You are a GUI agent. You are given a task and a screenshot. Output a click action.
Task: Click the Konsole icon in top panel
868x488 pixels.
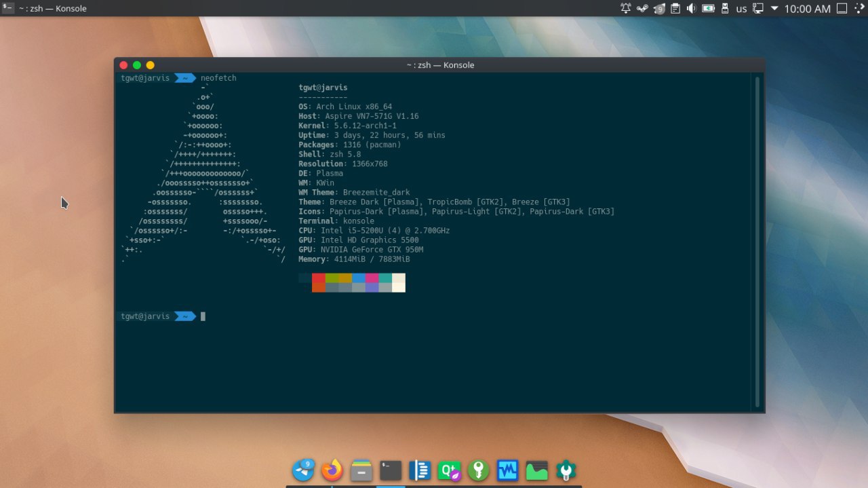click(x=8, y=9)
